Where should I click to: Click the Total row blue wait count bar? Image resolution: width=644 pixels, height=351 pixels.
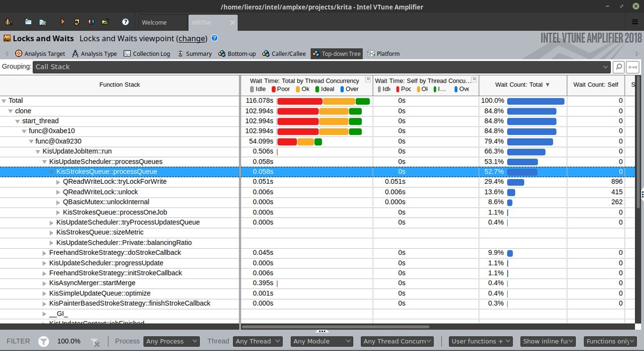536,101
